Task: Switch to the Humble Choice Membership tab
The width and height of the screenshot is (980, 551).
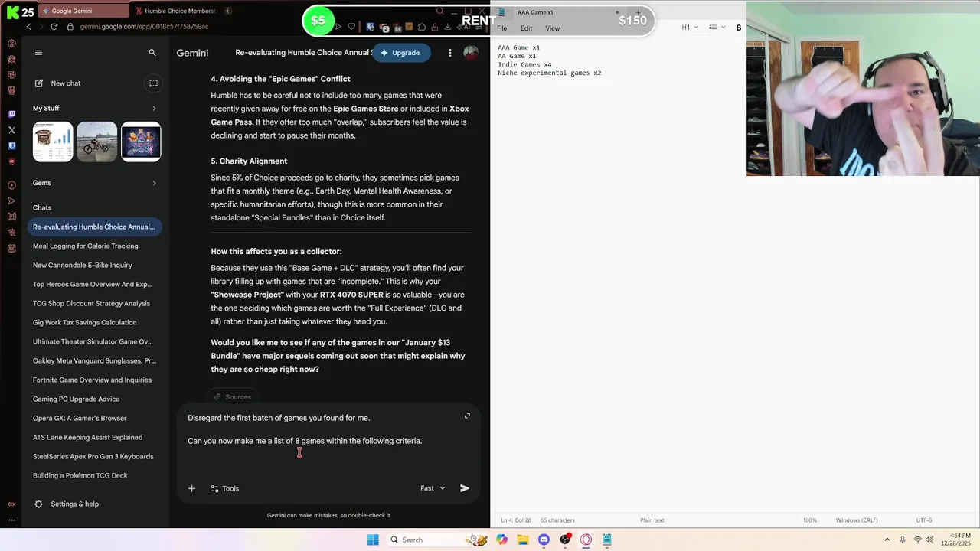Action: [175, 11]
